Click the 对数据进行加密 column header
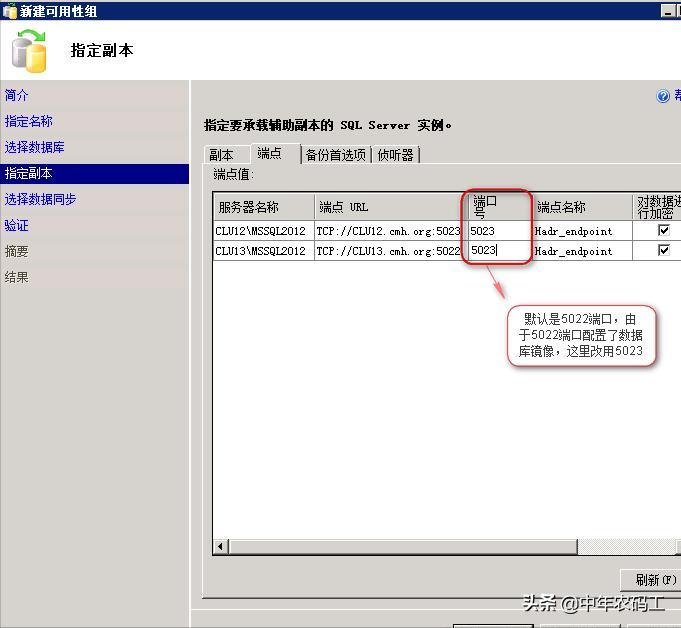 point(657,207)
